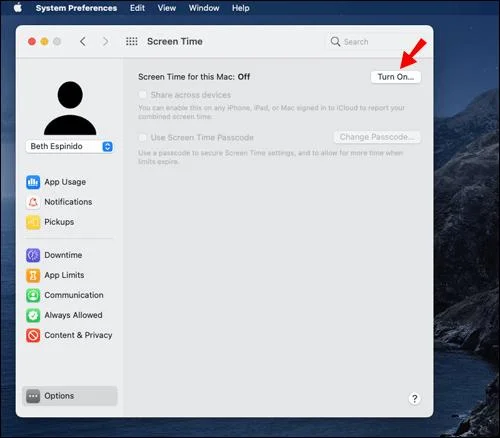Minimize the Screen Time window
The width and height of the screenshot is (500, 438).
(x=44, y=42)
